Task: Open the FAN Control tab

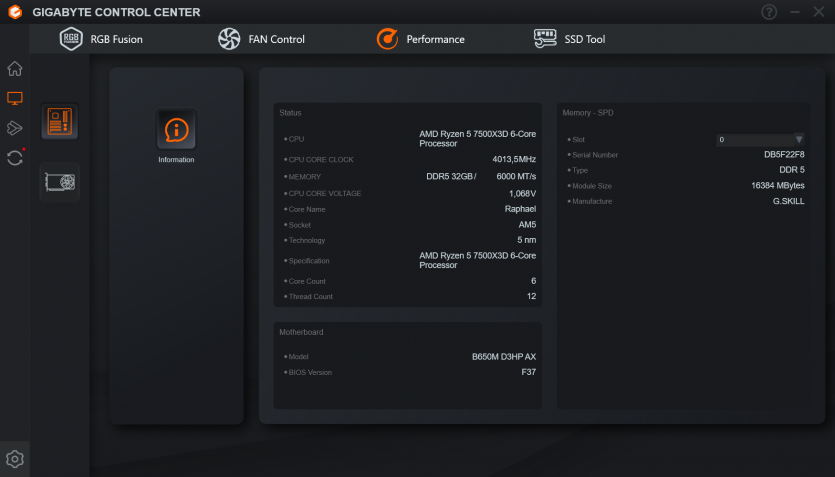Action: point(262,39)
